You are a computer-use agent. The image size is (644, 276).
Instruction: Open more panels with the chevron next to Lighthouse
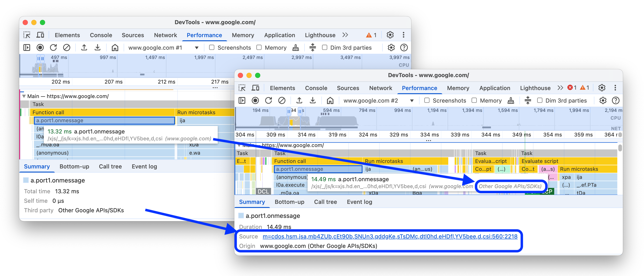345,35
